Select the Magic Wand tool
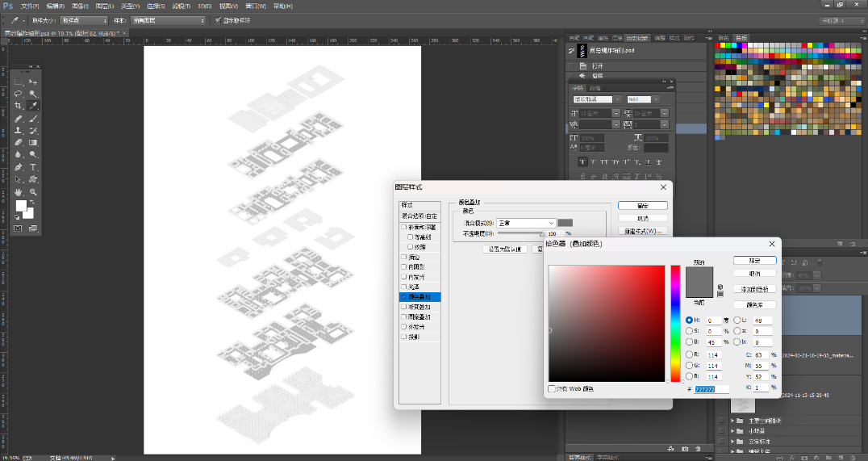Image resolution: width=868 pixels, height=461 pixels. pos(33,94)
